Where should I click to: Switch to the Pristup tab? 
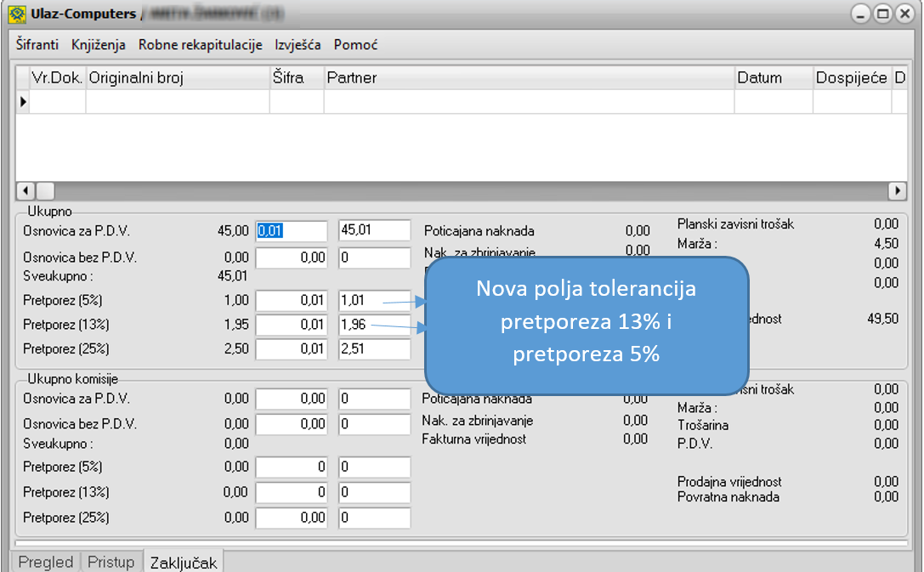tap(112, 562)
